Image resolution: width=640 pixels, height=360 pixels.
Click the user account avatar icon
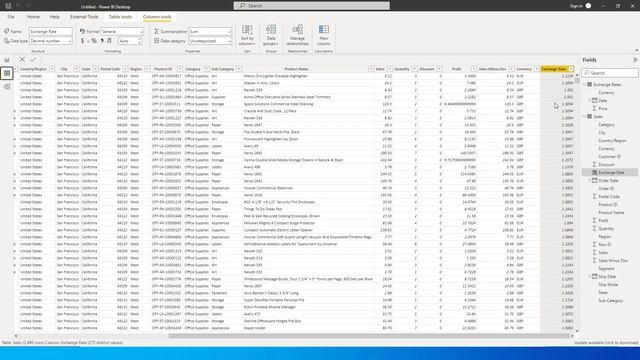[588, 6]
